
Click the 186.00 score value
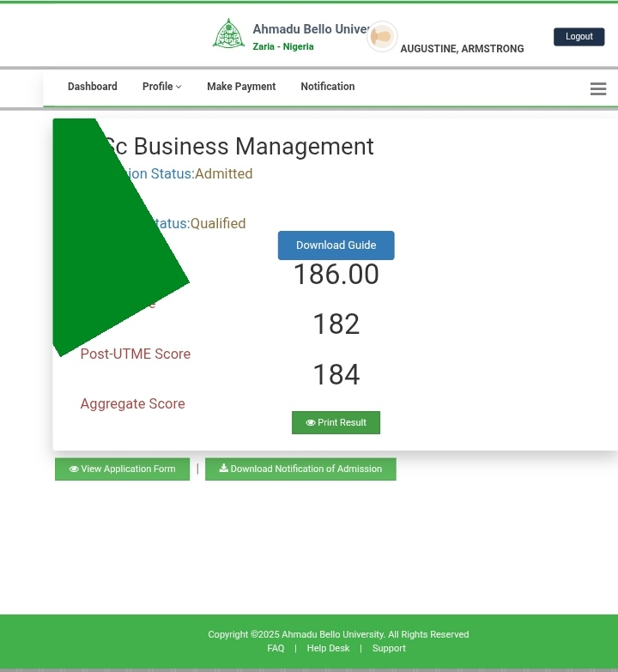(336, 275)
